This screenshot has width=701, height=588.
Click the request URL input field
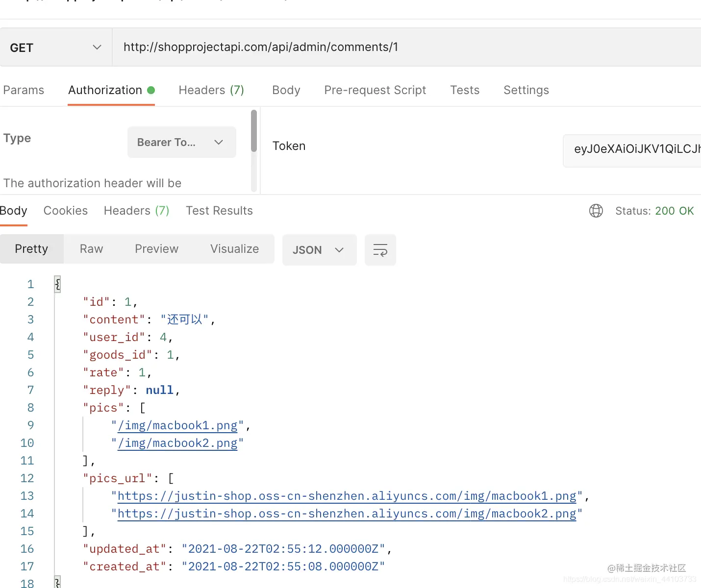pyautogui.click(x=407, y=47)
